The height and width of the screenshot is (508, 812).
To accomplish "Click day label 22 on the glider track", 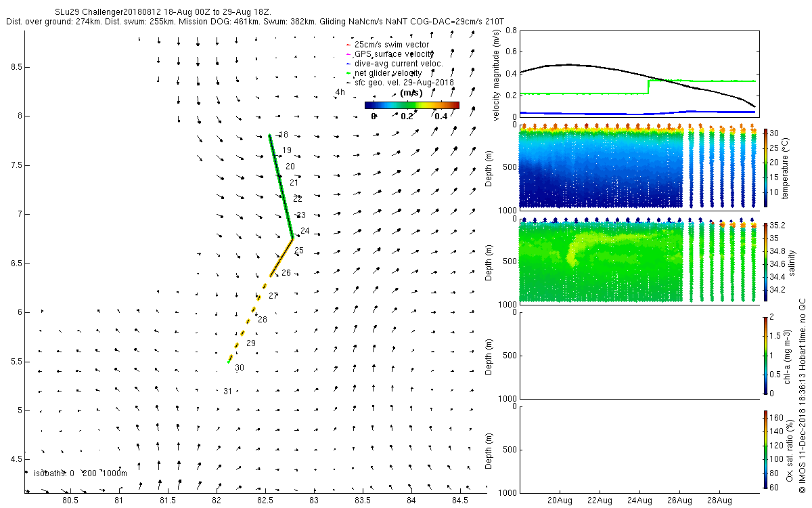I will (298, 199).
